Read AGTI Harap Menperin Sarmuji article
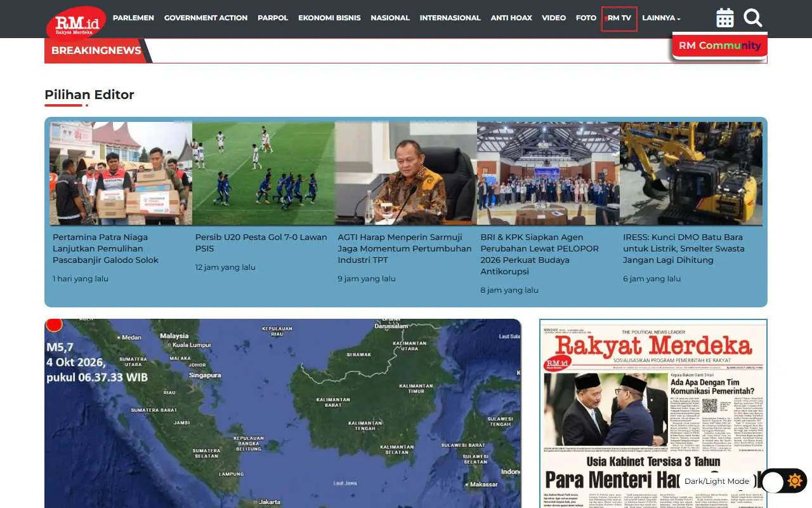 [405, 248]
